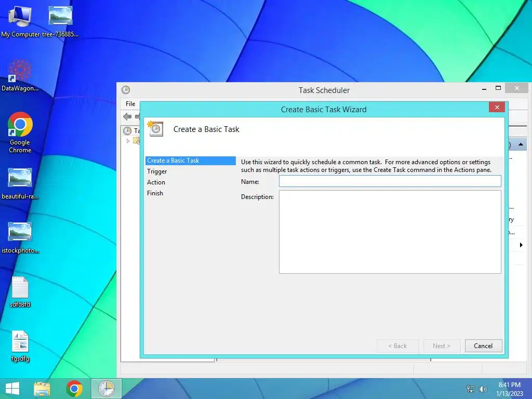This screenshot has width=532, height=399.
Task: Click the volume icon in system tray
Action: (x=483, y=389)
